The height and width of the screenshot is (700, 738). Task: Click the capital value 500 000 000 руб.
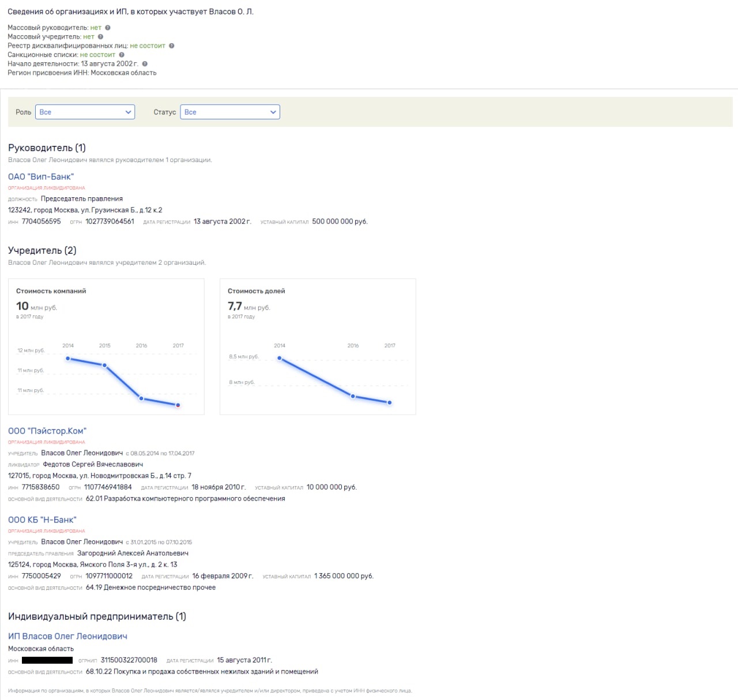[340, 221]
